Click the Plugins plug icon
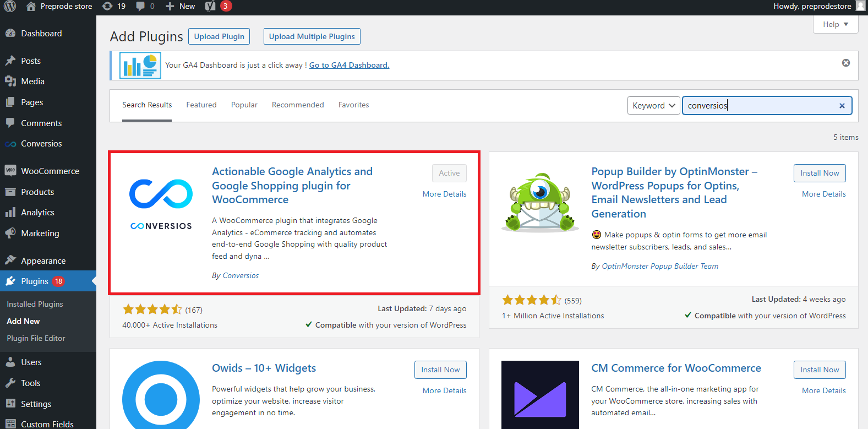 pyautogui.click(x=10, y=281)
